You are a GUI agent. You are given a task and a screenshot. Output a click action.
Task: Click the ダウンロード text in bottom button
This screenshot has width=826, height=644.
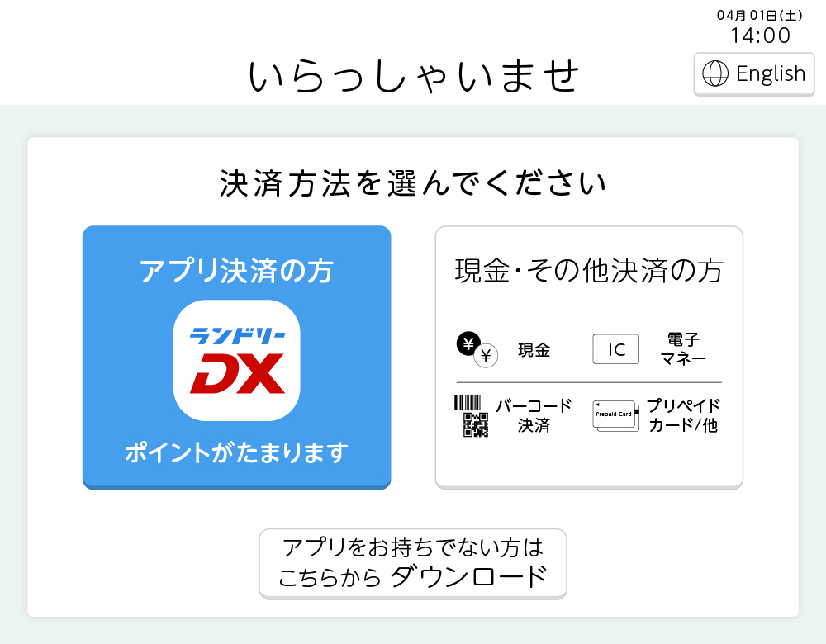click(469, 576)
